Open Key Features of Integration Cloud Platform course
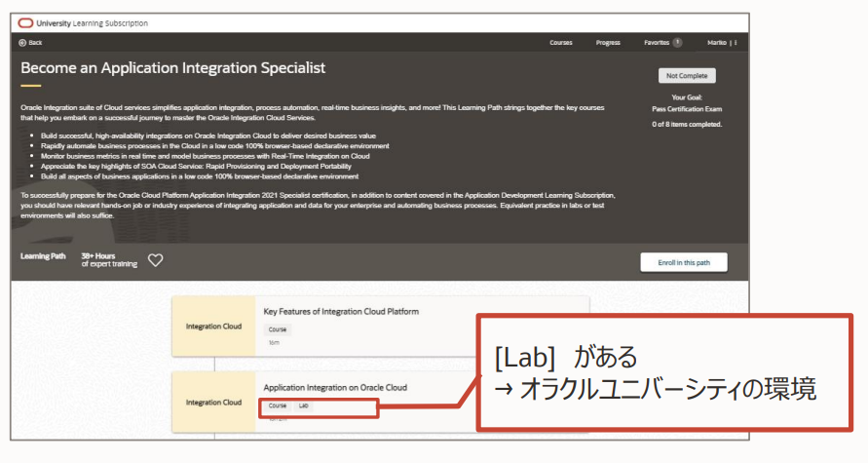 (x=341, y=312)
